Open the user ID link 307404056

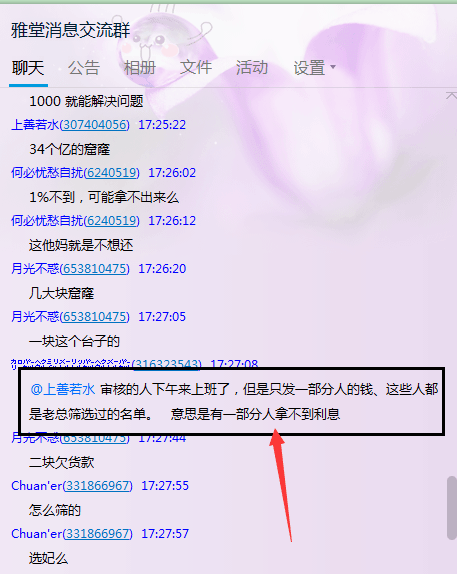(95, 125)
